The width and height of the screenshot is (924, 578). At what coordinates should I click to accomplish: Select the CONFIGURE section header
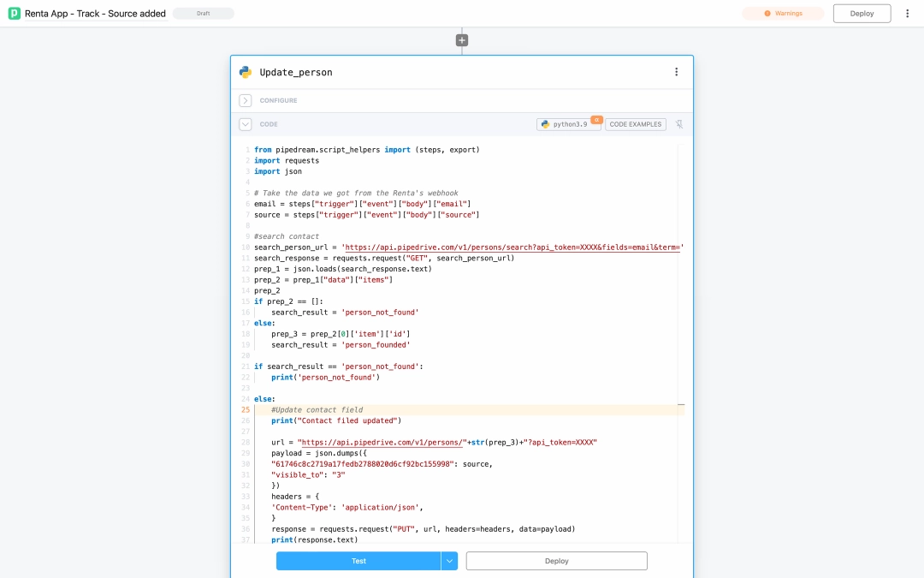(x=278, y=100)
